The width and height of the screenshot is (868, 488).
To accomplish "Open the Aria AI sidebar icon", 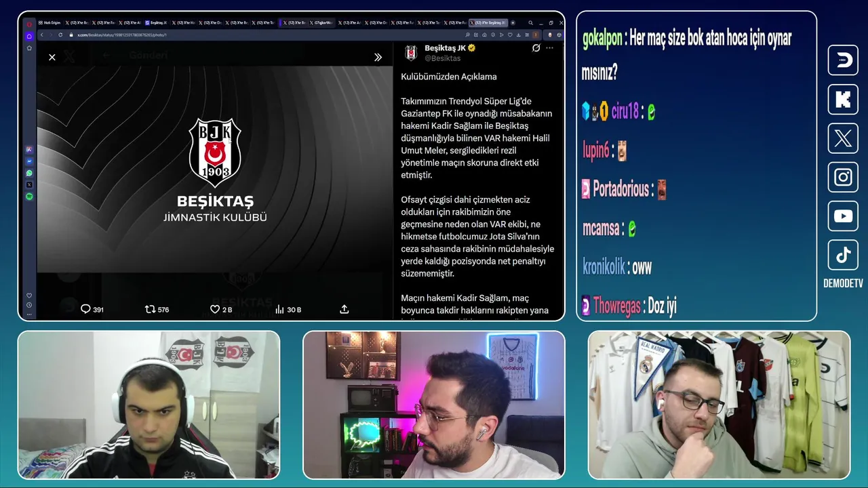I will pos(29,149).
